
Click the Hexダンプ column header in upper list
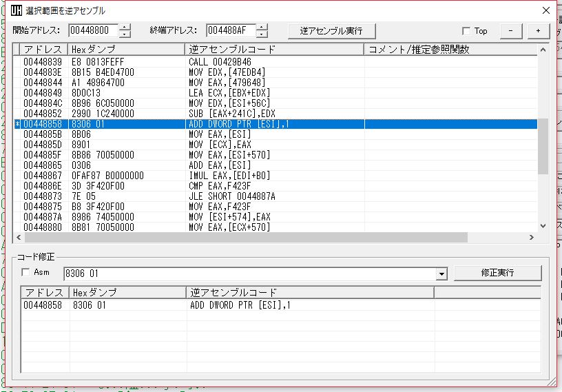[x=126, y=49]
